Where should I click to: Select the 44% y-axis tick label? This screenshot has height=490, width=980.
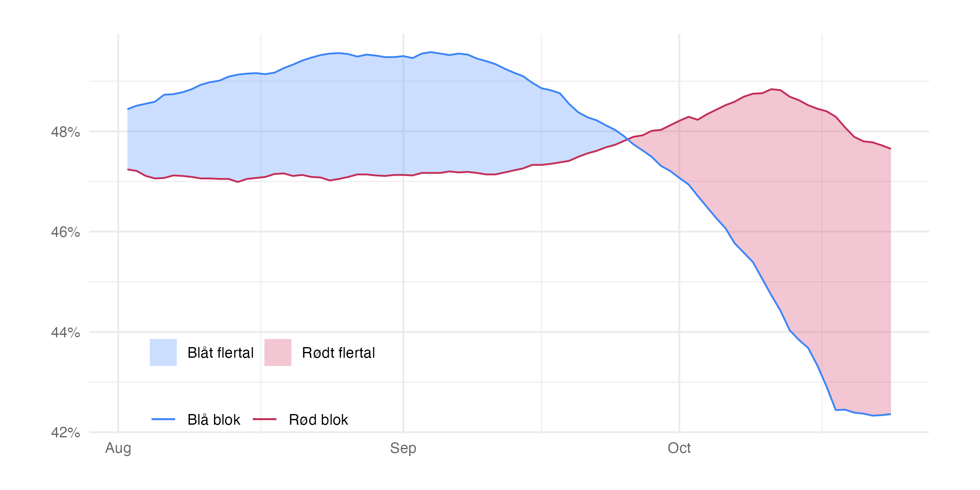tap(65, 332)
